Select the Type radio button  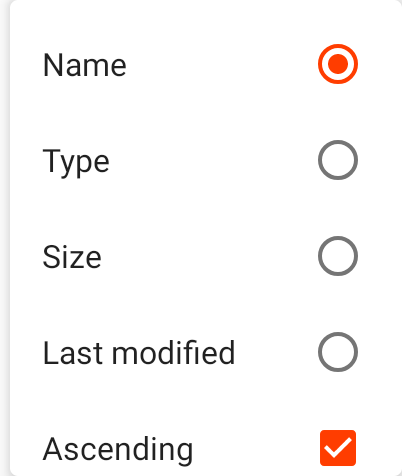coord(338,160)
